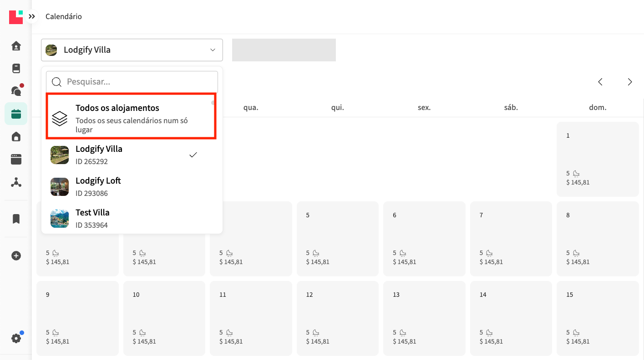Open the channel manager nodes icon
The width and height of the screenshot is (644, 360).
point(16,183)
